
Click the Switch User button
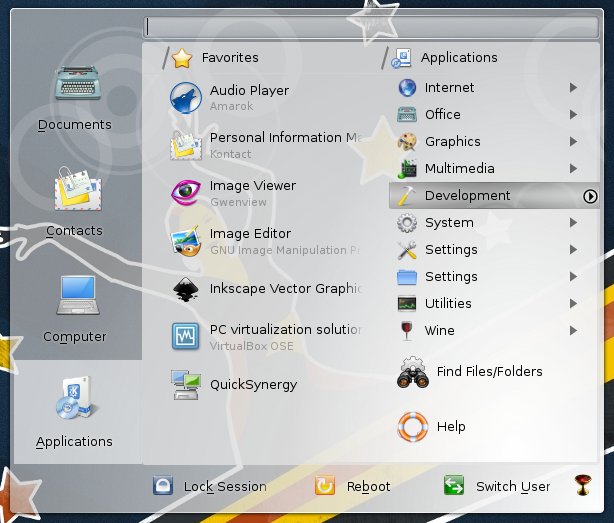[497, 486]
